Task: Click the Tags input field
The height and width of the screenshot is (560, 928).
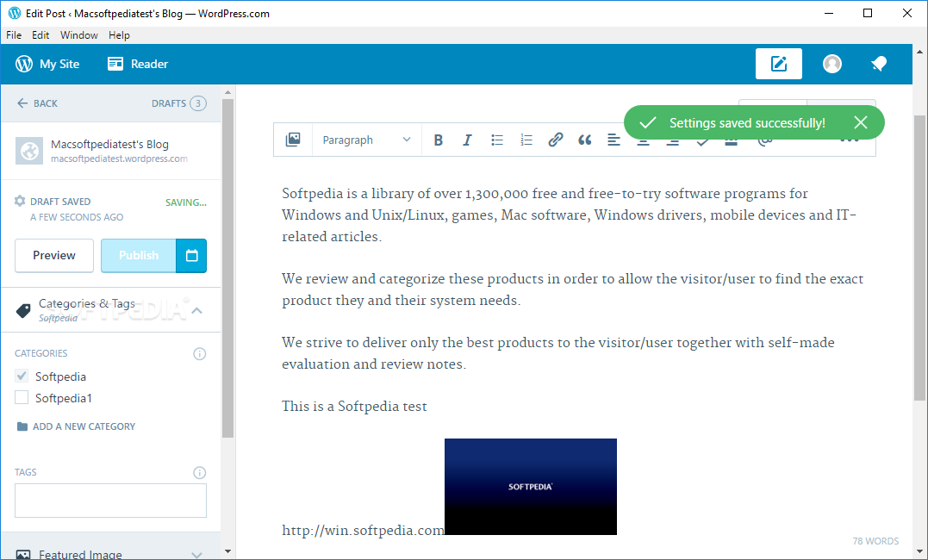Action: (110, 501)
